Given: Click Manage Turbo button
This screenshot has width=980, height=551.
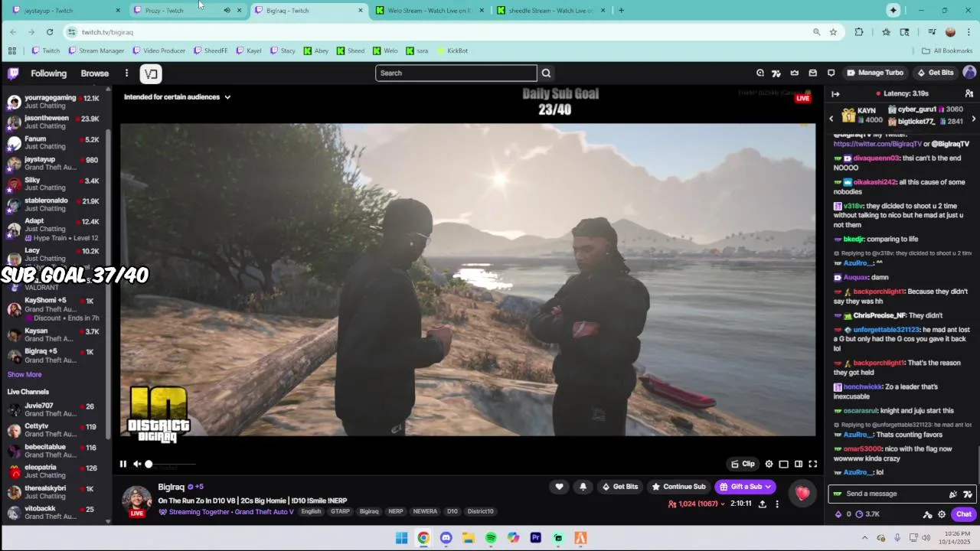Looking at the screenshot, I should [x=875, y=73].
